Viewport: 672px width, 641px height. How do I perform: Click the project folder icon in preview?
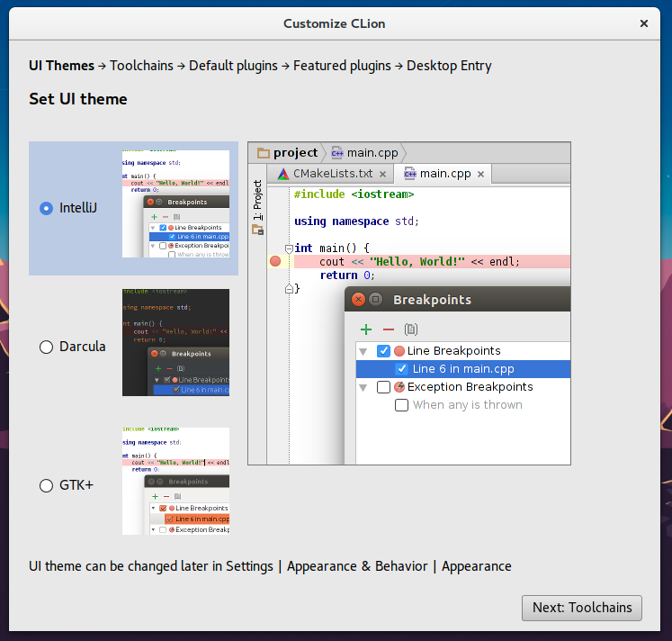(x=263, y=153)
